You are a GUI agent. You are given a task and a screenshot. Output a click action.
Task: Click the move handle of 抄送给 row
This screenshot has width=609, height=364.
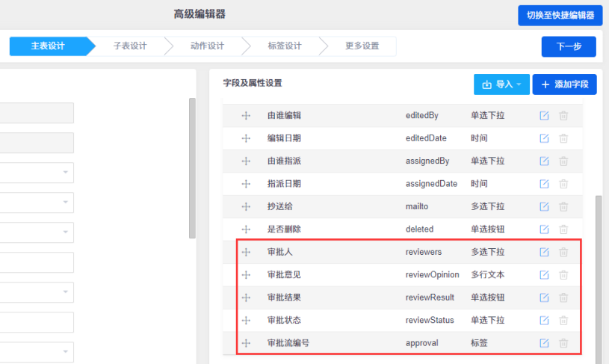pyautogui.click(x=246, y=206)
